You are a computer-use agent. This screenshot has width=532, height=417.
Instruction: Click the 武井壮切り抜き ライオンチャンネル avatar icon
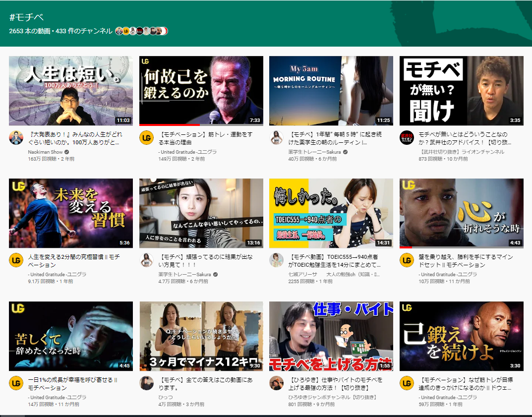407,137
